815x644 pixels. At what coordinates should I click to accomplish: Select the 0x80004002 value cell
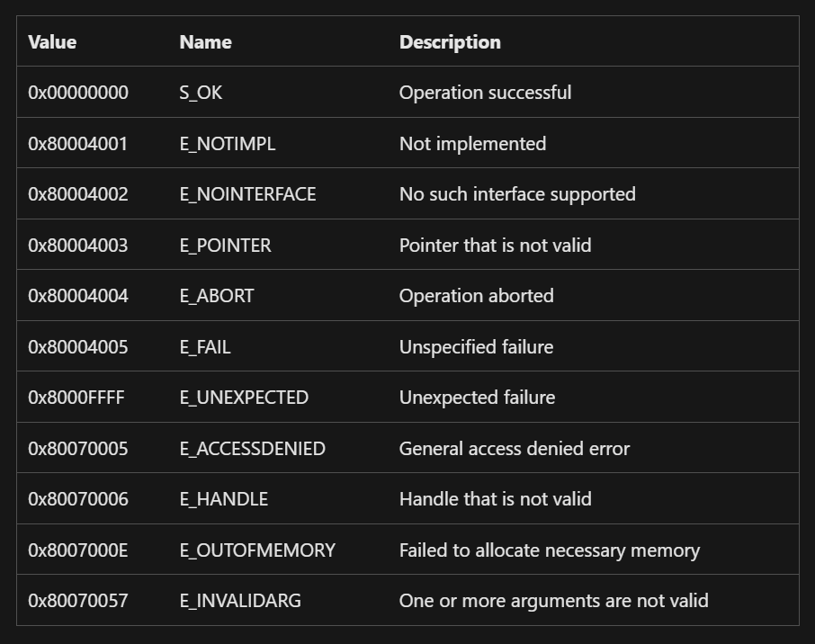78,194
